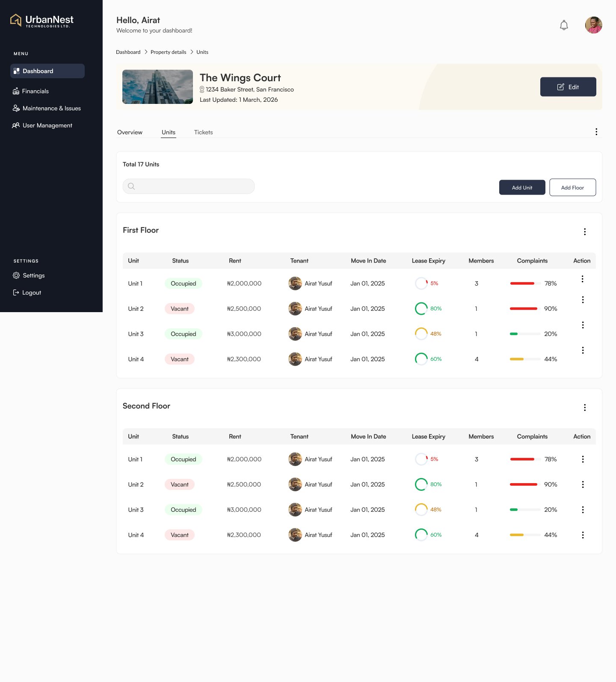Go to Dashboard breadcrumb link

click(x=128, y=52)
